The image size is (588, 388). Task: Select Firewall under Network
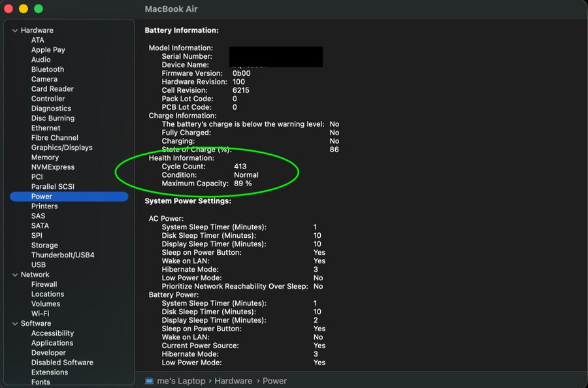pyautogui.click(x=44, y=285)
